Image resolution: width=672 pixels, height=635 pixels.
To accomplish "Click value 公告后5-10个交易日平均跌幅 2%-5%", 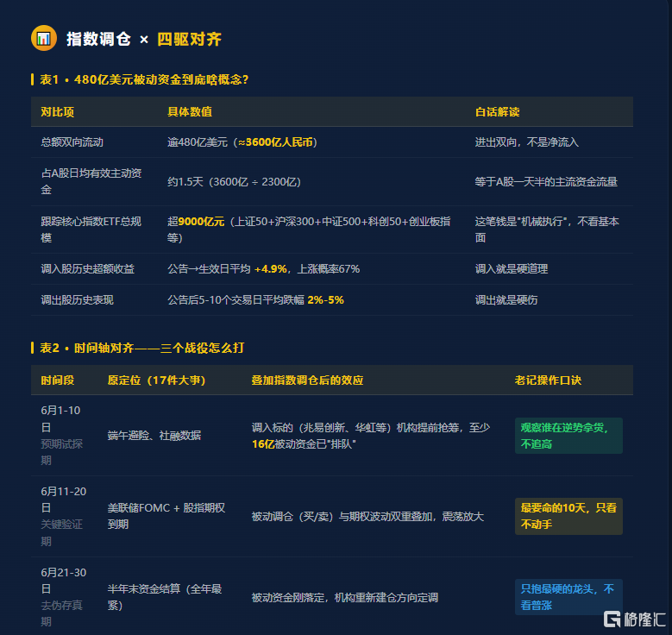I will (255, 299).
